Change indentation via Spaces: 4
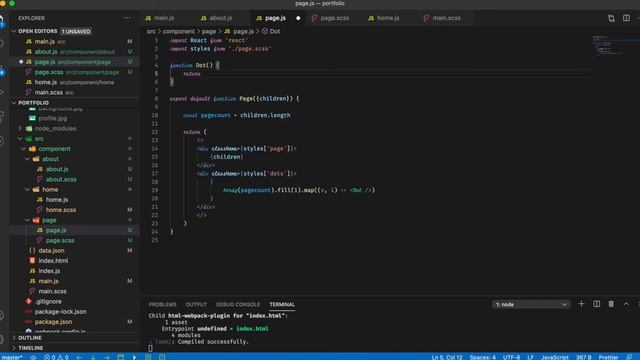The image size is (640, 360). click(482, 357)
